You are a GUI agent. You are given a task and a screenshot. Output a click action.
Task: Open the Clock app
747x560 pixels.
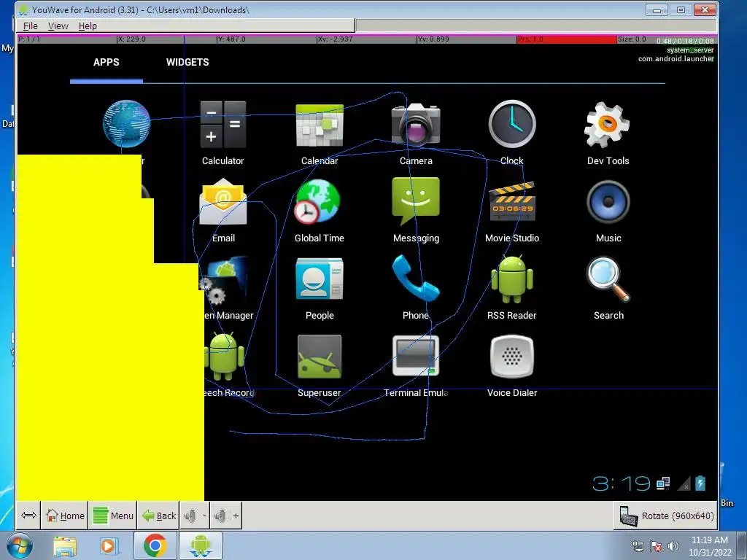click(512, 124)
